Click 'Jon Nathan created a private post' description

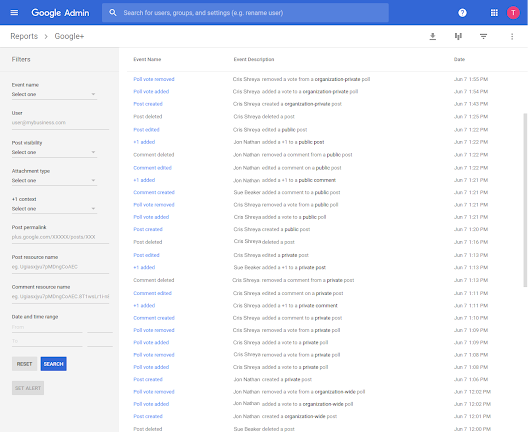point(272,380)
